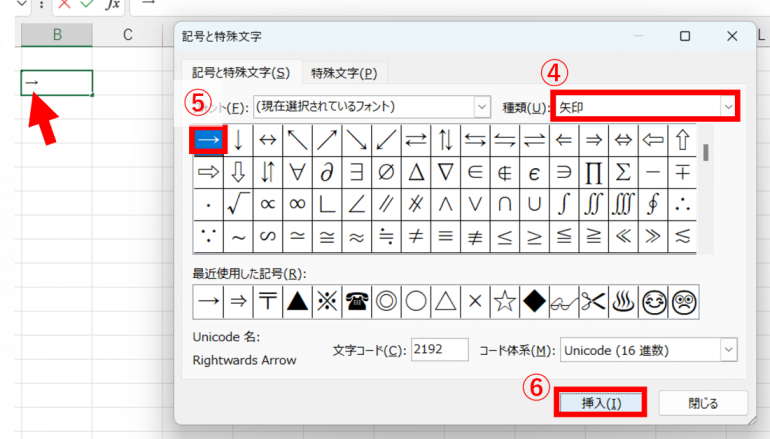Choose the there-exists ∃ symbol
Screen dimensions: 770x439
357,172
